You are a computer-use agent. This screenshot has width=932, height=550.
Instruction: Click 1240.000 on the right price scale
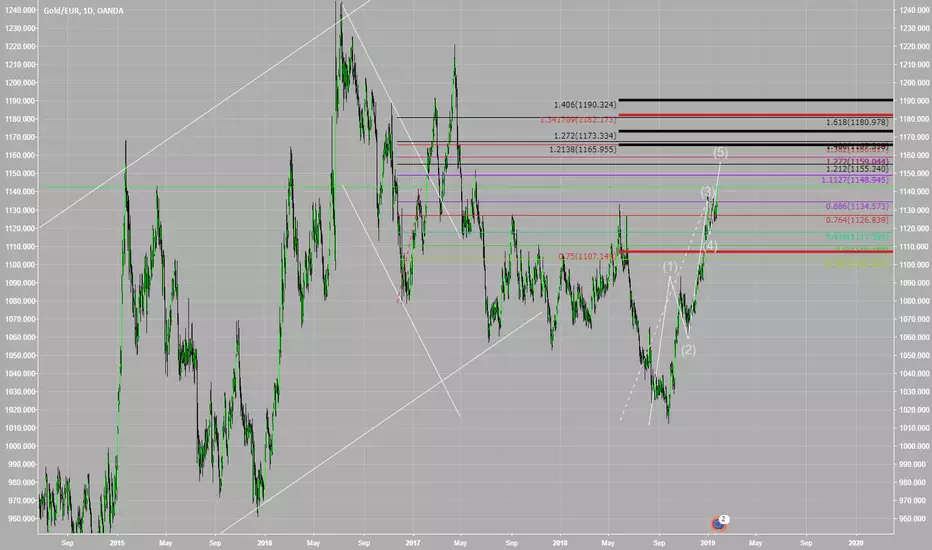[914, 10]
